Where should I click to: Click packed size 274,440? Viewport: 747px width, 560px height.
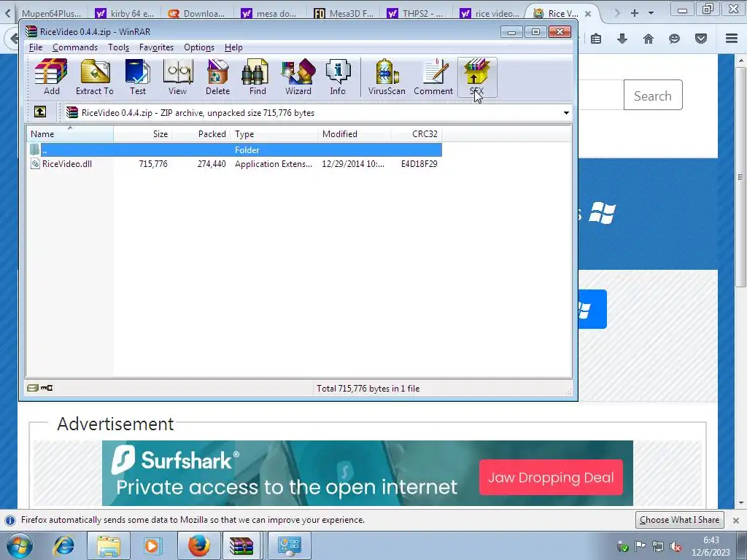(x=212, y=164)
